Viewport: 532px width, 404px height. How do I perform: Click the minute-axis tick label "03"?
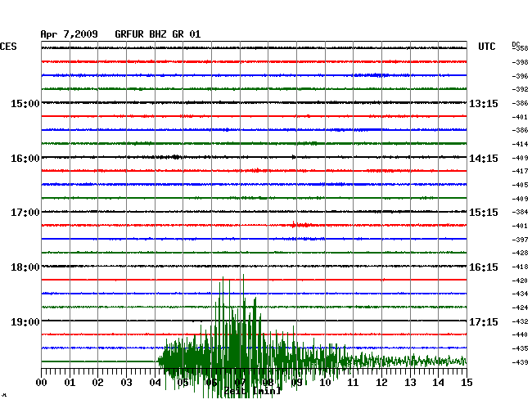[x=126, y=383]
